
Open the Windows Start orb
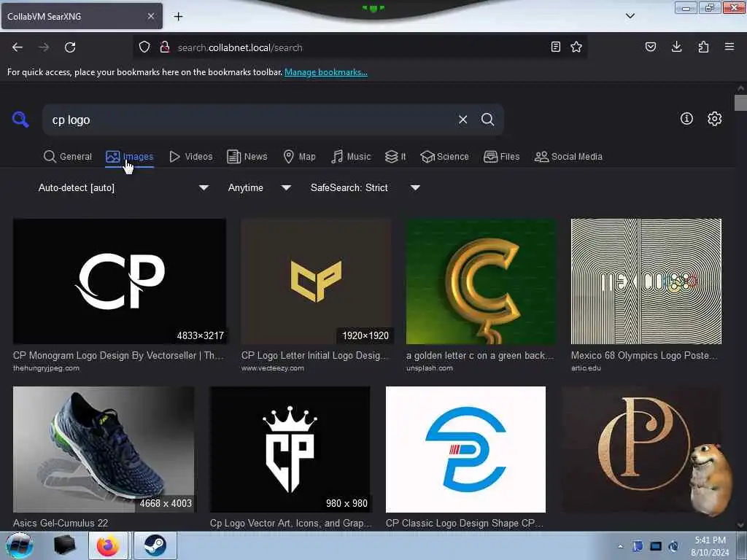tap(20, 545)
